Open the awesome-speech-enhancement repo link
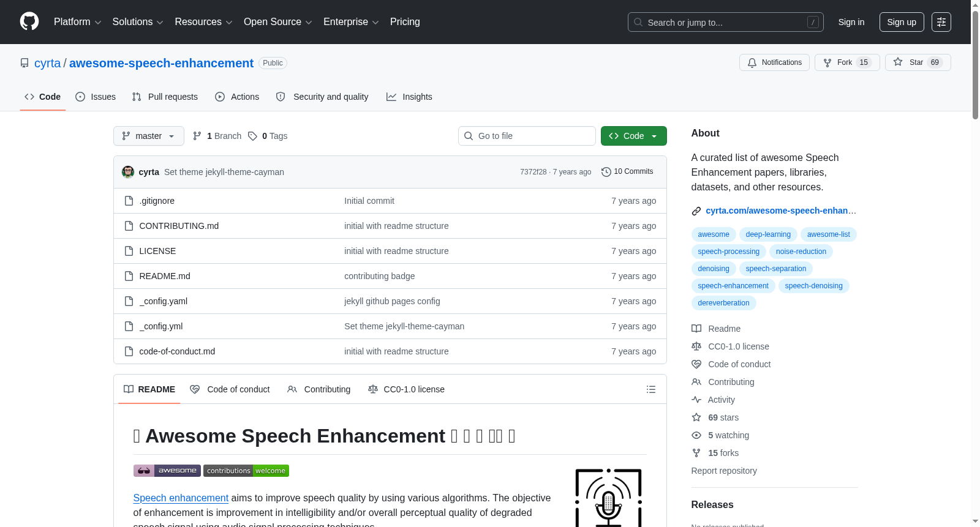Screen dimensions: 980x527 coord(161,63)
